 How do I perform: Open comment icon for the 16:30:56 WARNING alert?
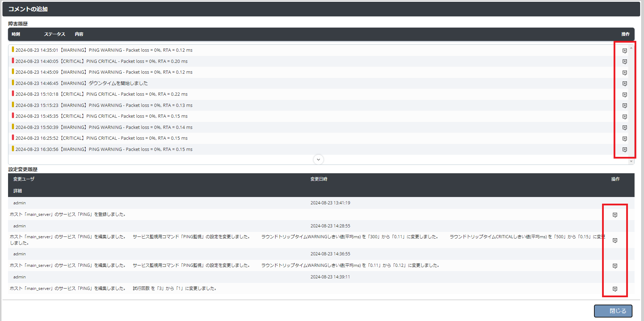point(625,150)
